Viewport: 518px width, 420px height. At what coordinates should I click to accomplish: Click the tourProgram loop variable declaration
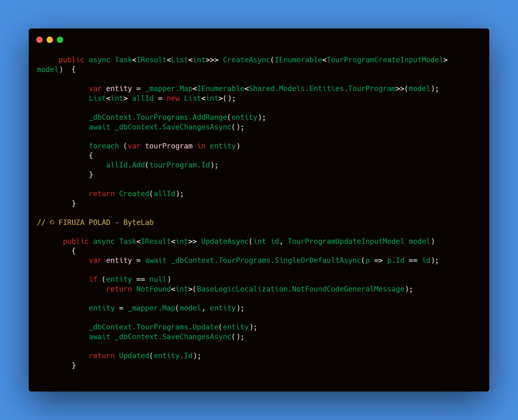(x=168, y=146)
